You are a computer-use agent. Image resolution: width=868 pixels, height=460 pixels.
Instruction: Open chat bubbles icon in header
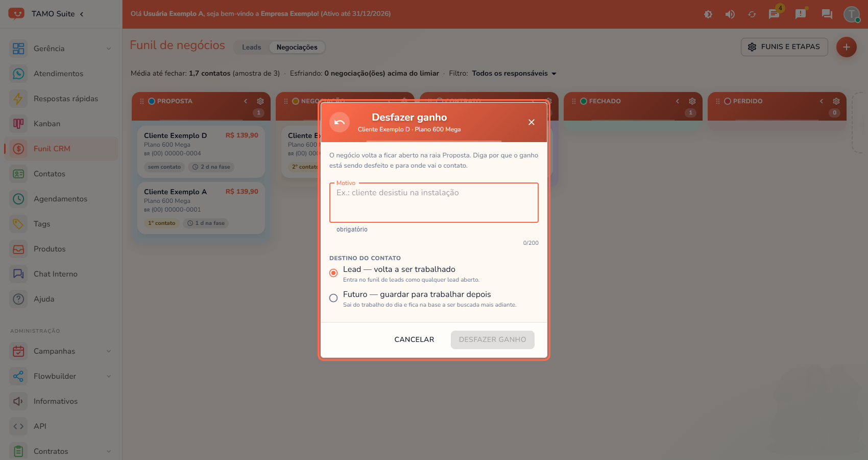(x=827, y=14)
